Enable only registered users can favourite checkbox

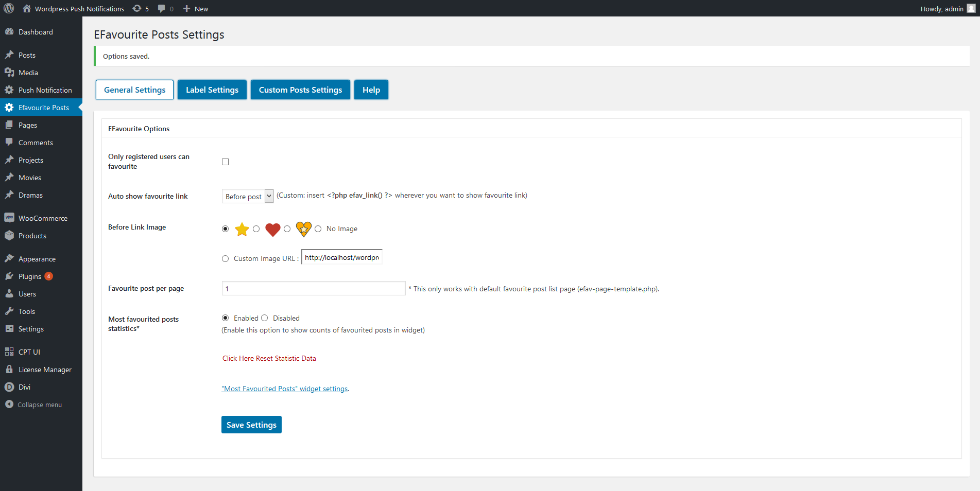pyautogui.click(x=225, y=162)
